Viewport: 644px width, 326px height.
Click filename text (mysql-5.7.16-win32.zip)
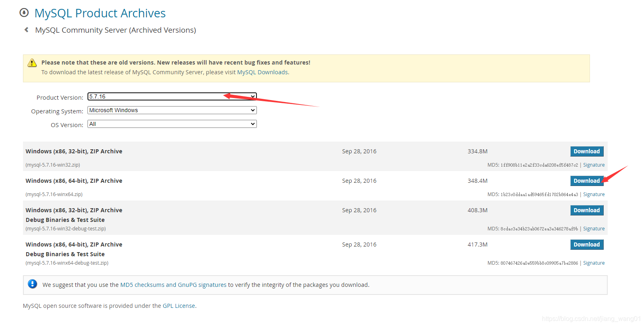pyautogui.click(x=53, y=165)
